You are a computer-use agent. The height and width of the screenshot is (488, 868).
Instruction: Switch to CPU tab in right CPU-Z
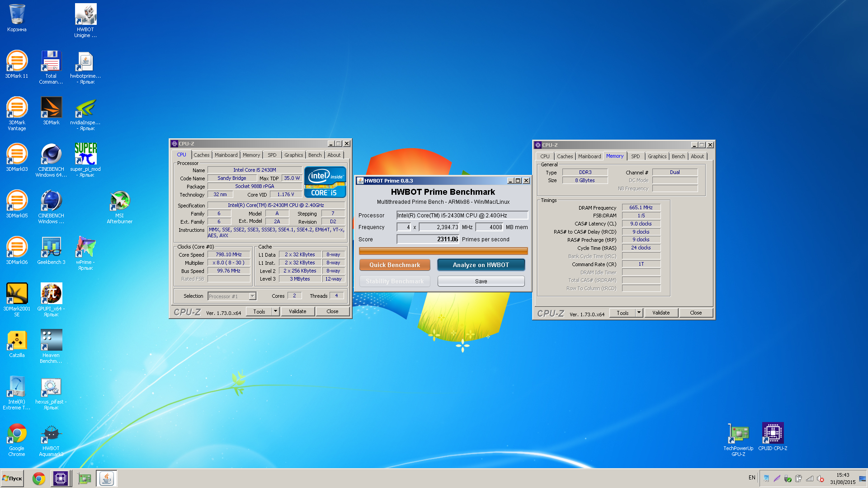coord(545,156)
